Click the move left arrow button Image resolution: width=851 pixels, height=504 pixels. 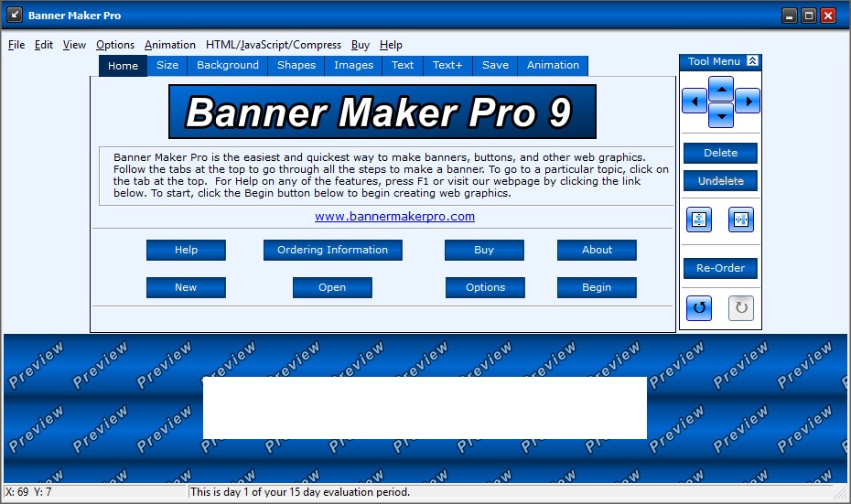[695, 101]
